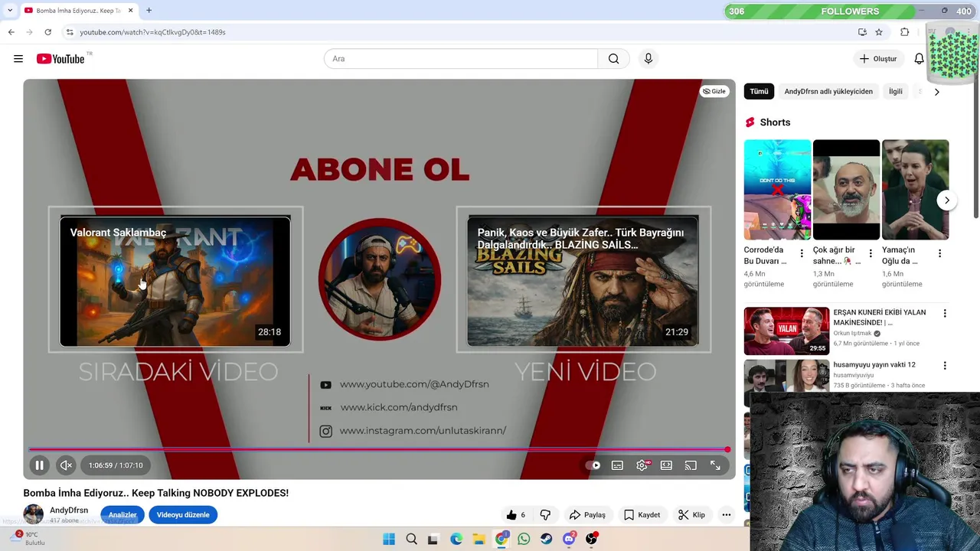The width and height of the screenshot is (980, 551).
Task: Open WhatsApp from the taskbar
Action: coord(524,539)
